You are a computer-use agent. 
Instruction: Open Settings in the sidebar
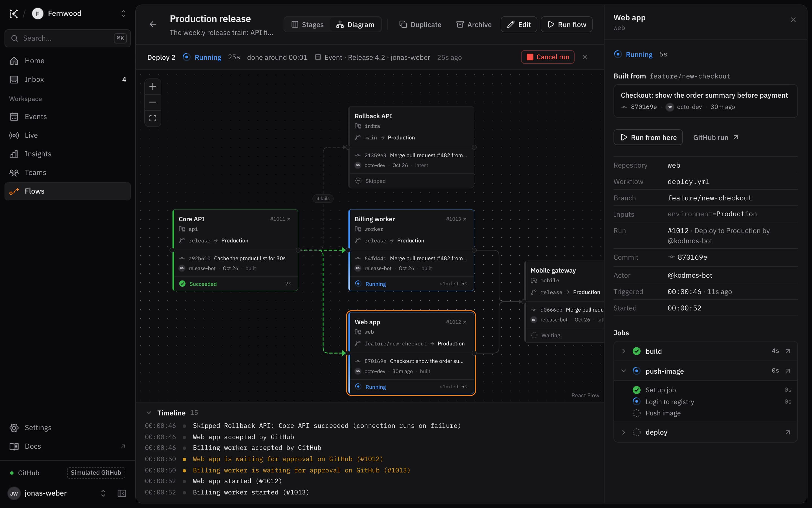(67, 428)
